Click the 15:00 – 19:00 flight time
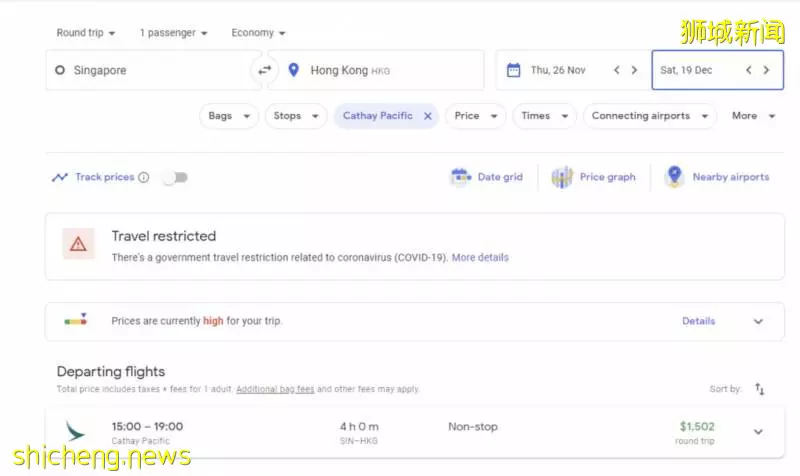Viewport: 800px width, 476px height. (x=147, y=427)
